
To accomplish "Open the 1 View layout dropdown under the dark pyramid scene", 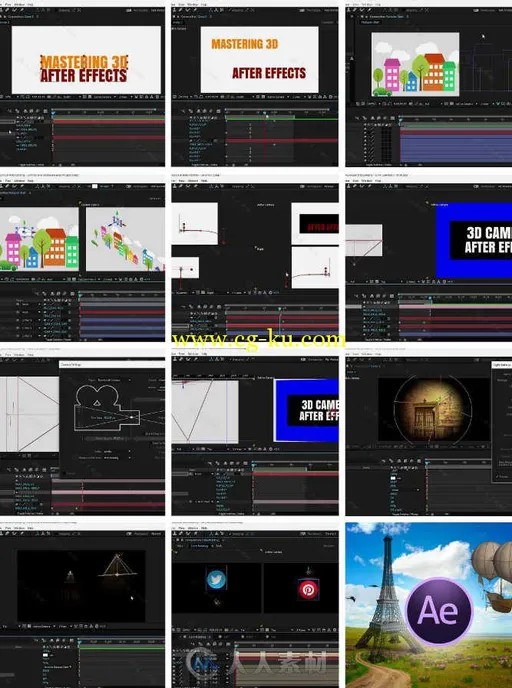I will click(x=63, y=626).
